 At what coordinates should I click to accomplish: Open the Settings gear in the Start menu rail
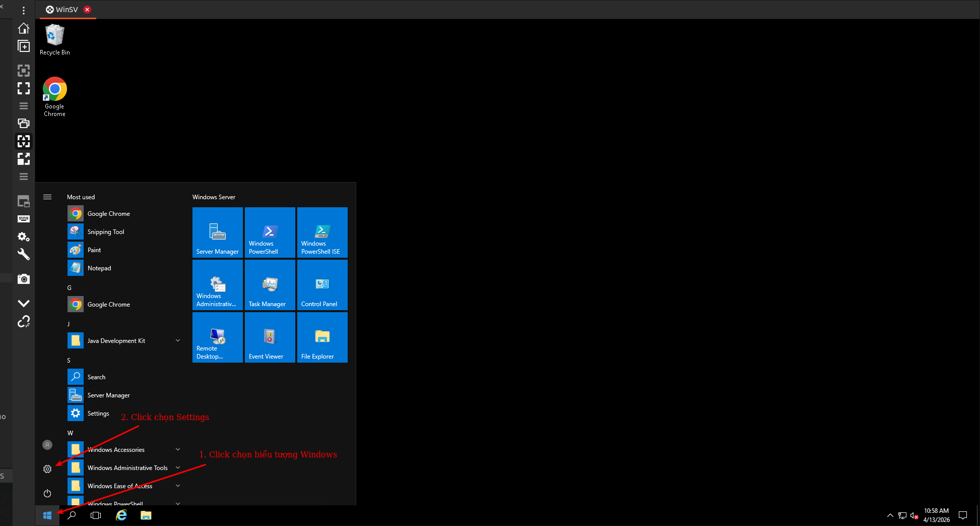47,469
